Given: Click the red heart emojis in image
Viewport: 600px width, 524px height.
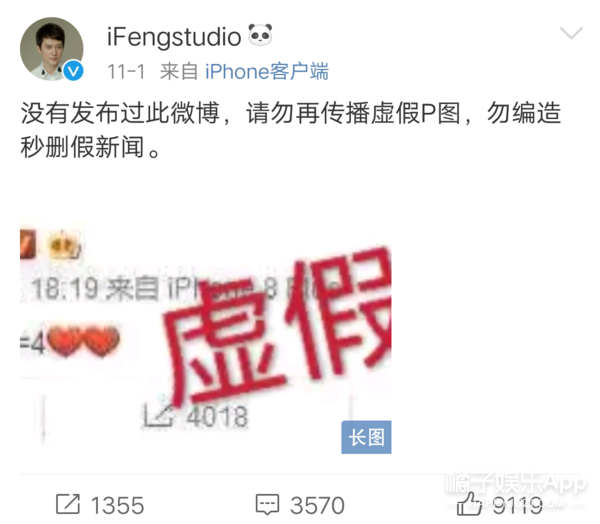Looking at the screenshot, I should [83, 341].
